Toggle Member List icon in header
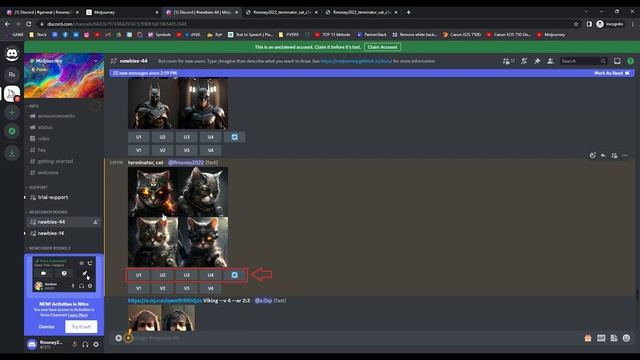This screenshot has width=640, height=360. pyautogui.click(x=550, y=61)
